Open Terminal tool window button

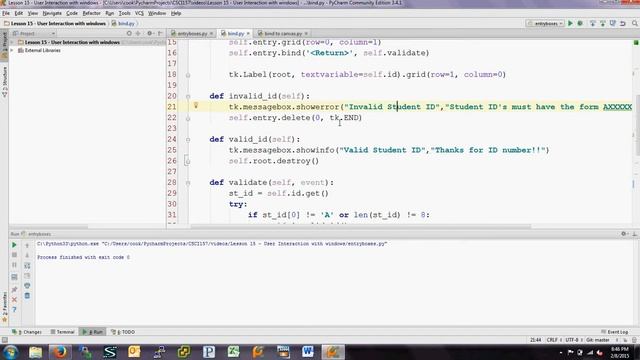(62, 332)
